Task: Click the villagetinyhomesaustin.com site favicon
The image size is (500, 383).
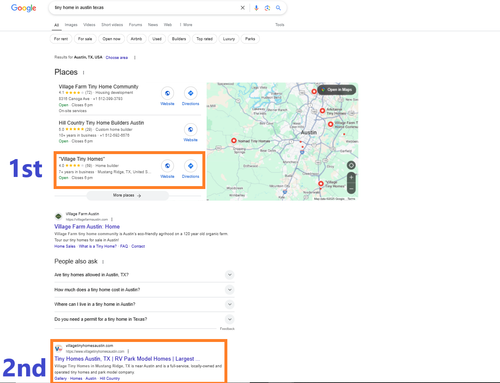Action: pyautogui.click(x=58, y=348)
